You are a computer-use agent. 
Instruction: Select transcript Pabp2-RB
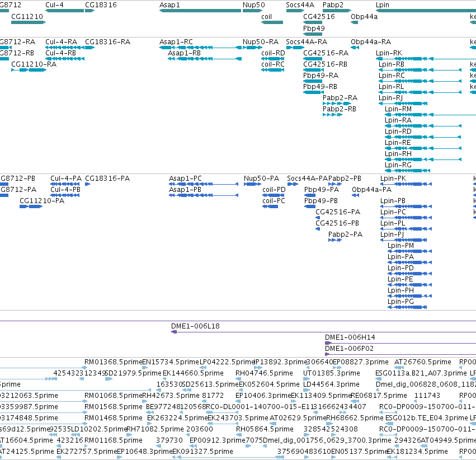point(332,115)
